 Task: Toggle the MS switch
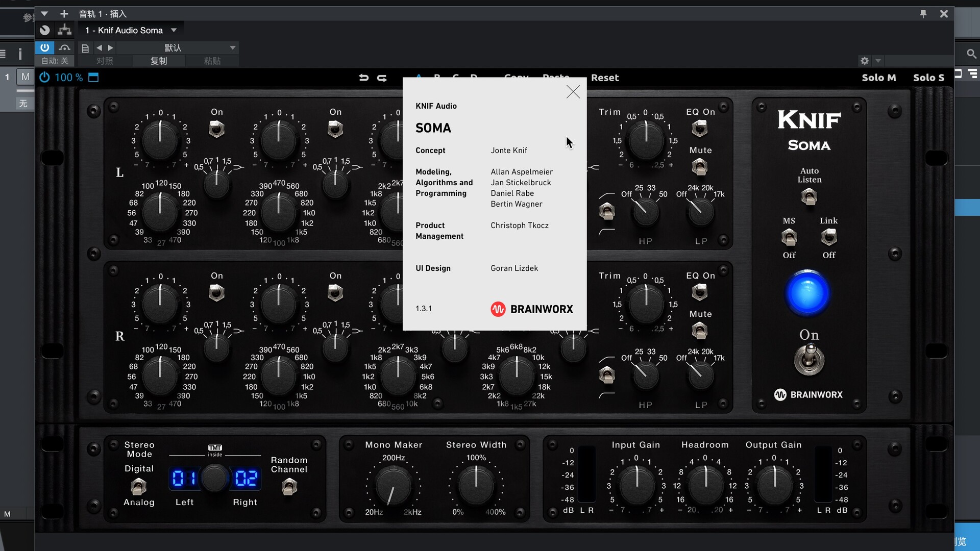(789, 237)
